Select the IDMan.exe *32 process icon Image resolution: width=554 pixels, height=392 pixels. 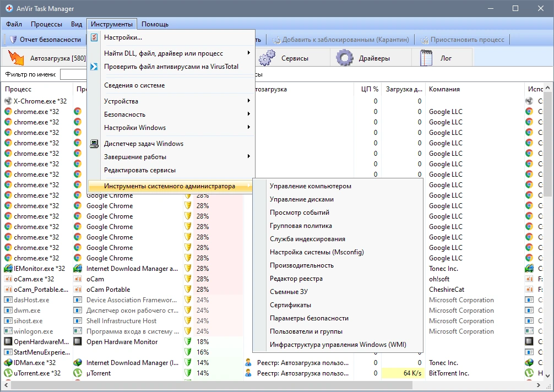tap(8, 363)
